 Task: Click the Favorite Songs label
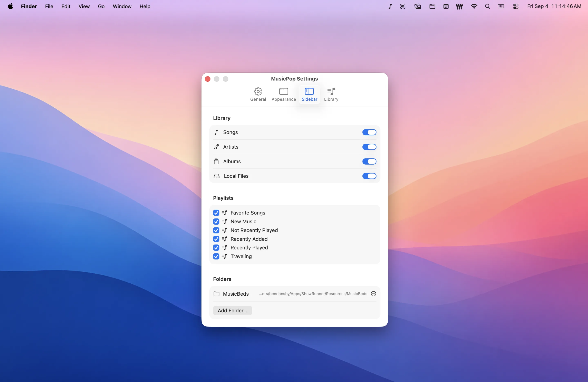(x=248, y=213)
